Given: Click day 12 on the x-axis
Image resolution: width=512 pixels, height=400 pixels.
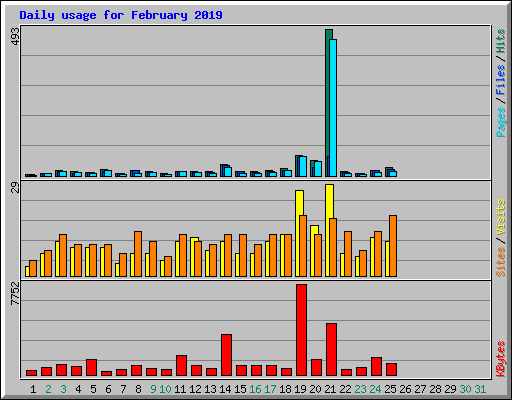Looking at the screenshot, I should (x=195, y=389).
